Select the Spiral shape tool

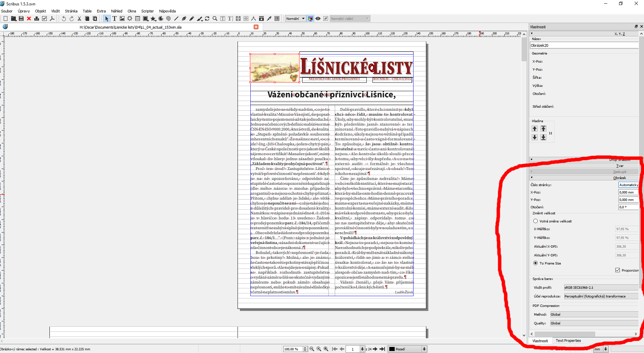click(x=168, y=19)
